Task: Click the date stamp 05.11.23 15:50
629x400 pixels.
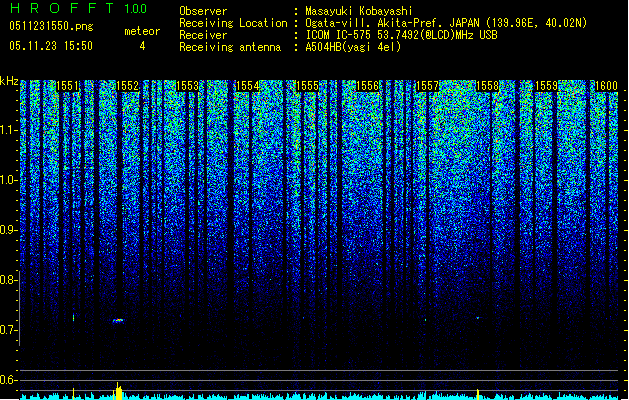Action: click(x=51, y=46)
